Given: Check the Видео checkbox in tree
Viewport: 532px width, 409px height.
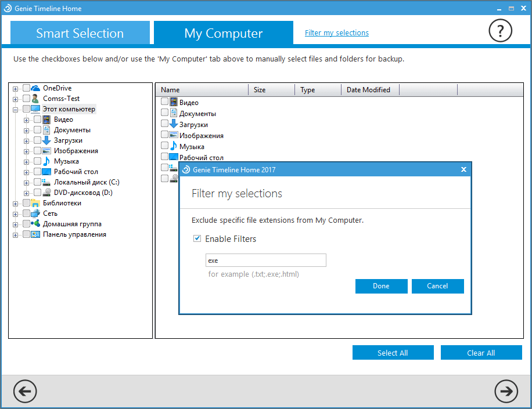Looking at the screenshot, I should pos(37,120).
